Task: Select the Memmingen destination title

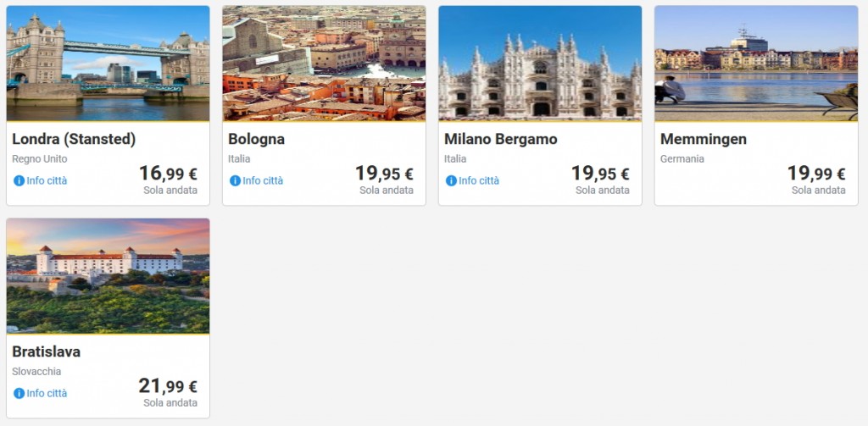Action: pos(703,139)
